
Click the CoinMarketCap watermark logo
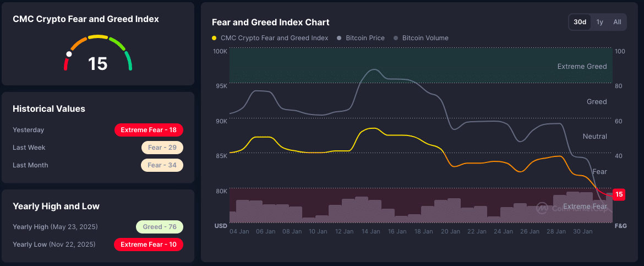point(542,208)
